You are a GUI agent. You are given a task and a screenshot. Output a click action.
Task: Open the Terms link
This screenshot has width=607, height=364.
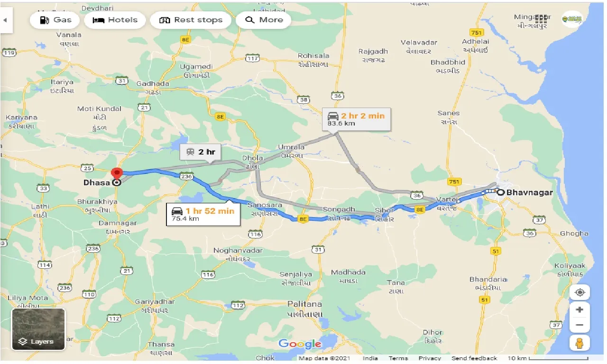pos(398,358)
